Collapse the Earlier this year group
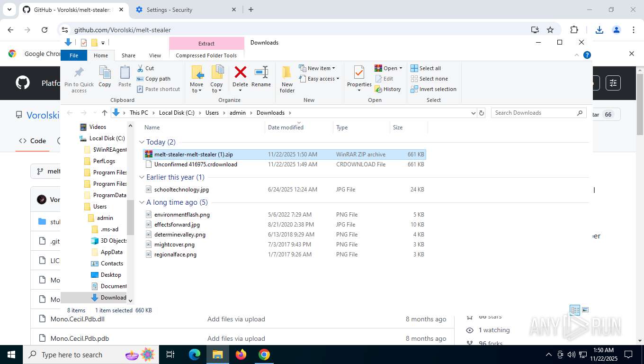Screen dimensions: 644x364 click(x=142, y=177)
